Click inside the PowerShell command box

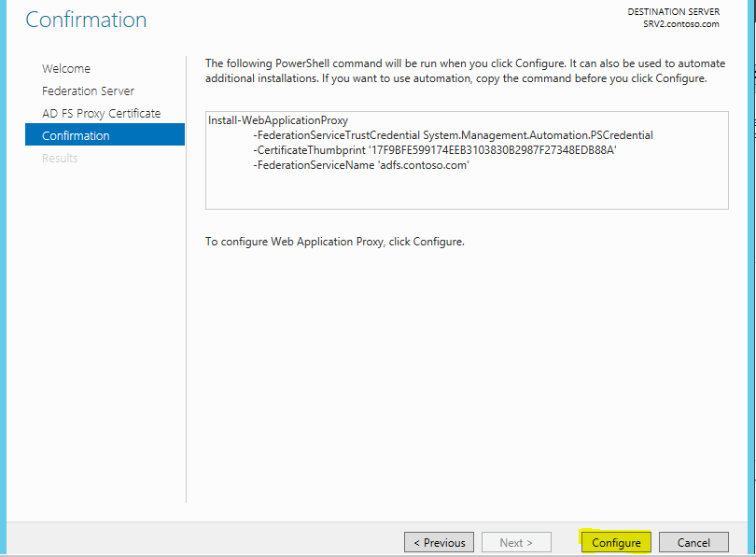pyautogui.click(x=467, y=160)
